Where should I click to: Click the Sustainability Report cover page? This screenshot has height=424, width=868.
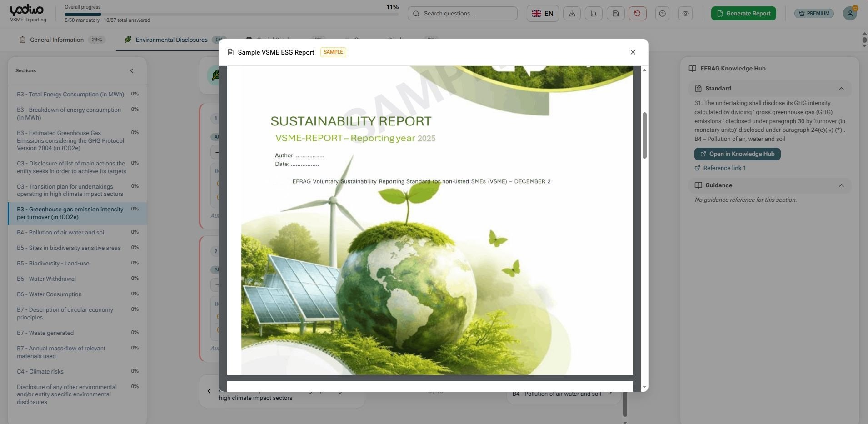(x=430, y=220)
